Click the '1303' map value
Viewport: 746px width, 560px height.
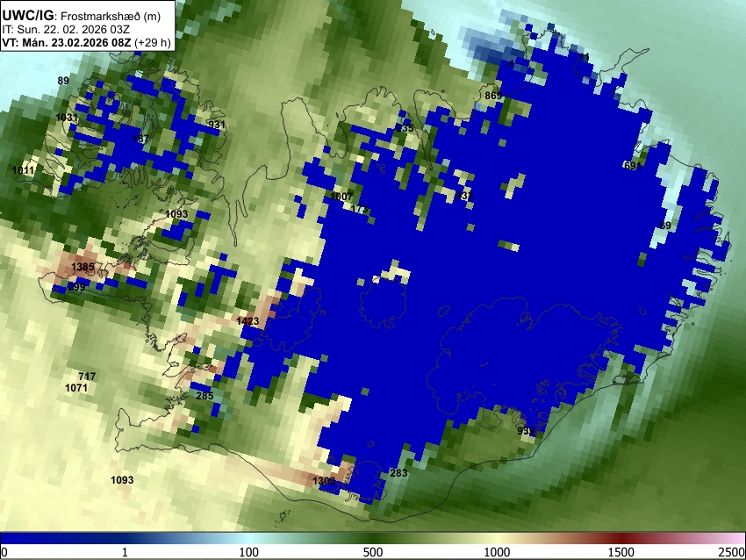pyautogui.click(x=324, y=481)
